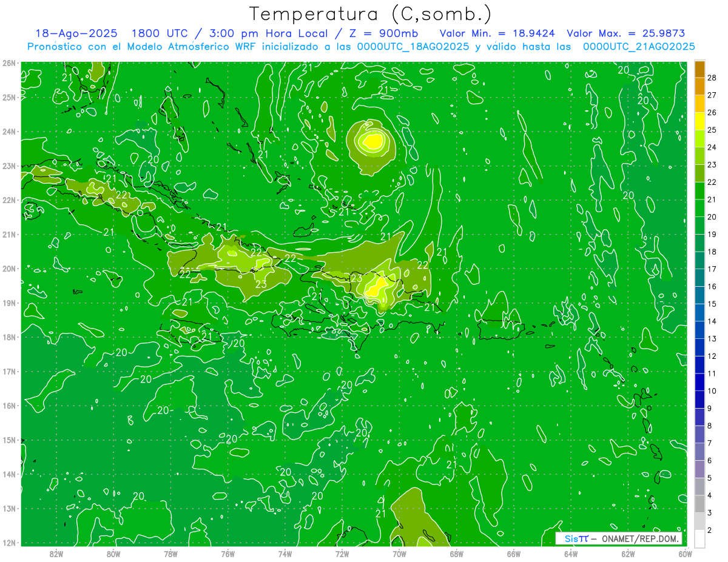Click the "66W" longitude axis label
728x562 pixels.
(x=513, y=554)
